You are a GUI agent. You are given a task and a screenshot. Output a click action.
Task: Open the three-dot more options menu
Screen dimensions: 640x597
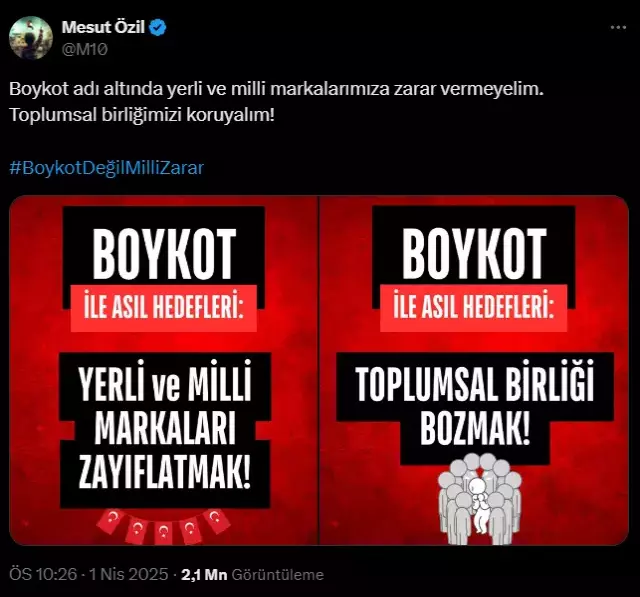pyautogui.click(x=618, y=28)
